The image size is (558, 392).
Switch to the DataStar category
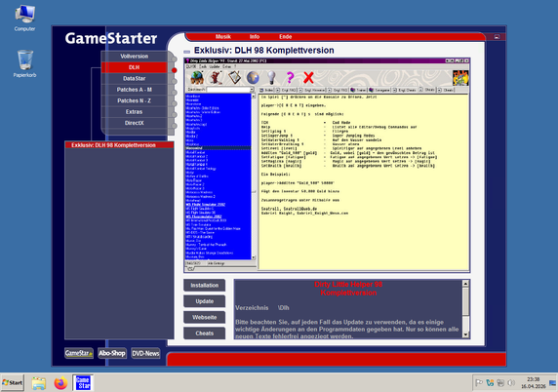pyautogui.click(x=135, y=78)
